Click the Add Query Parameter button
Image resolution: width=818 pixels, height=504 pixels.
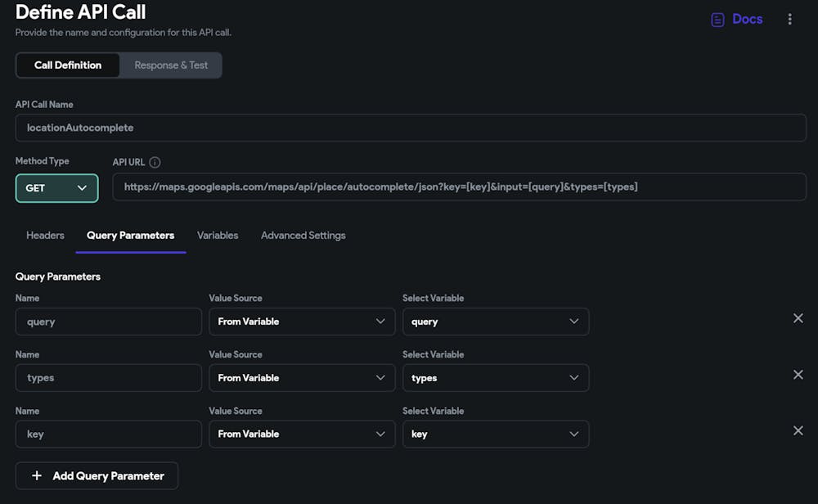(x=97, y=475)
